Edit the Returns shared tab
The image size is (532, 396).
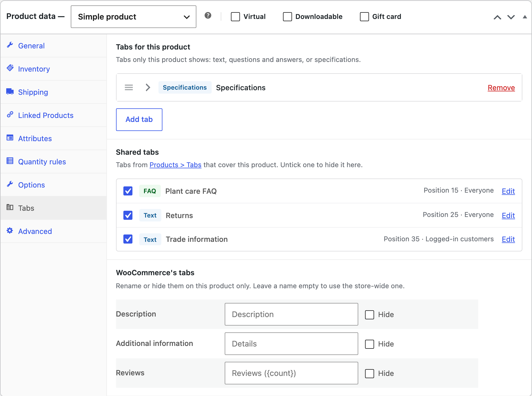[x=508, y=216]
